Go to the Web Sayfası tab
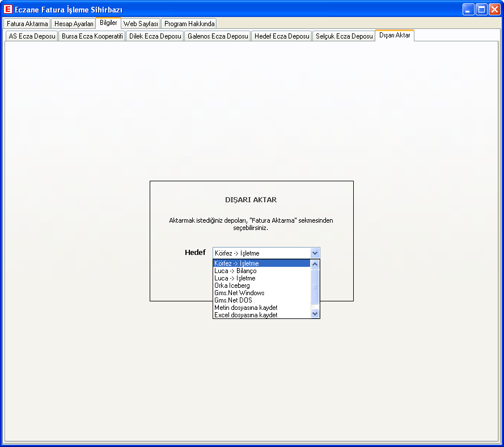Image resolution: width=504 pixels, height=447 pixels. tap(141, 24)
